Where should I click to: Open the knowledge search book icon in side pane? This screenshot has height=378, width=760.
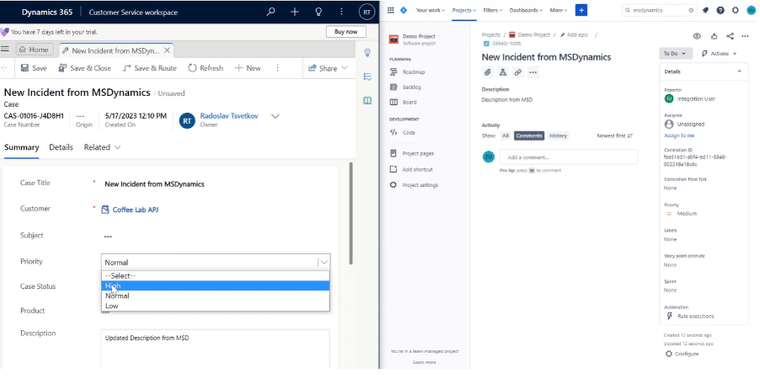[367, 101]
